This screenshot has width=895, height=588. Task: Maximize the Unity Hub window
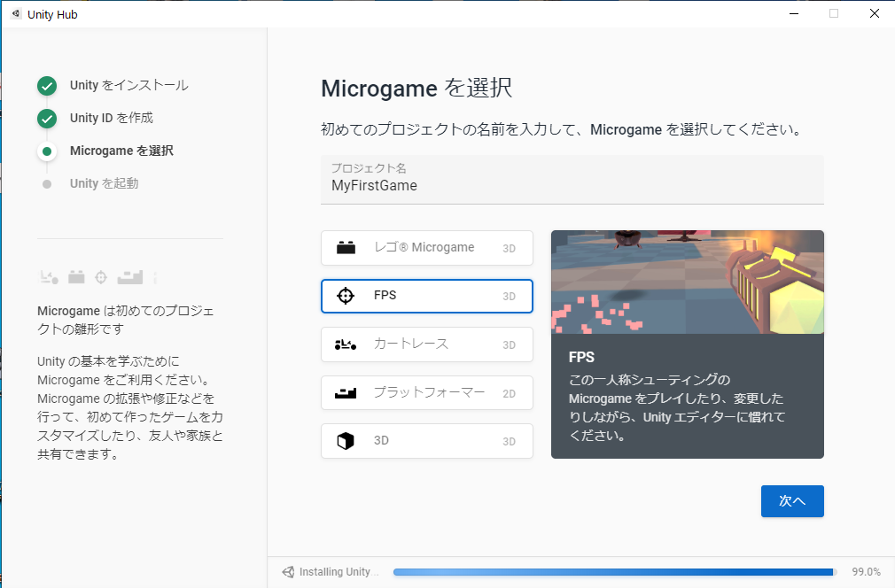tap(834, 13)
